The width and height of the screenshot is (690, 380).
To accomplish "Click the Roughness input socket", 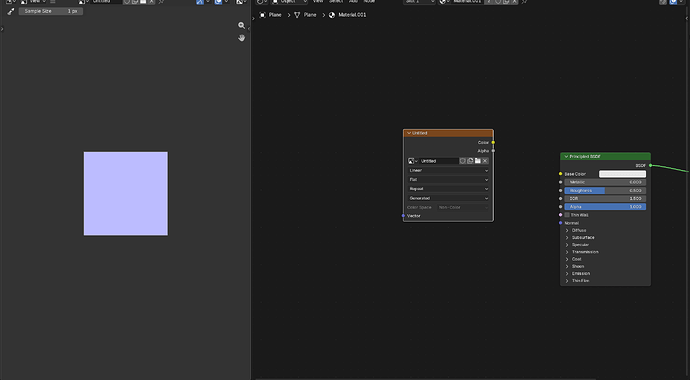I will tap(560, 190).
